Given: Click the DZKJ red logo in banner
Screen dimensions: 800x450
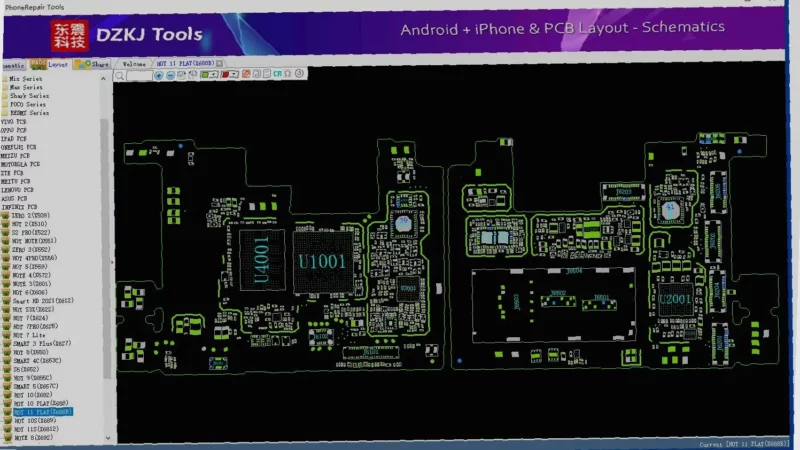Looking at the screenshot, I should point(69,36).
